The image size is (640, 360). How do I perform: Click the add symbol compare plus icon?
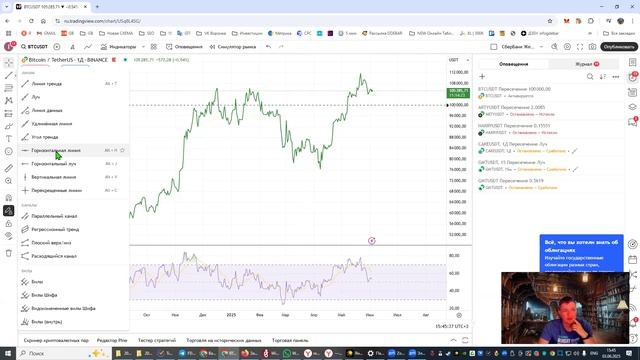pos(57,47)
